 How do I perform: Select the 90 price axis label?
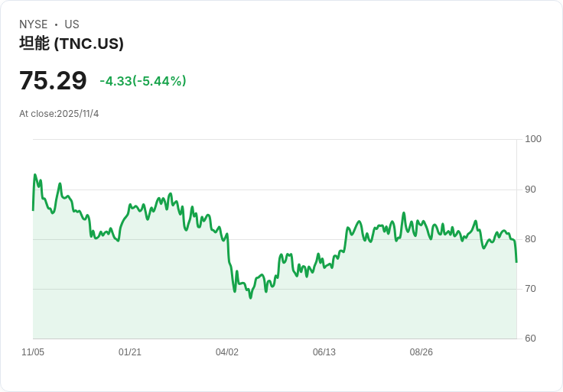(x=531, y=190)
